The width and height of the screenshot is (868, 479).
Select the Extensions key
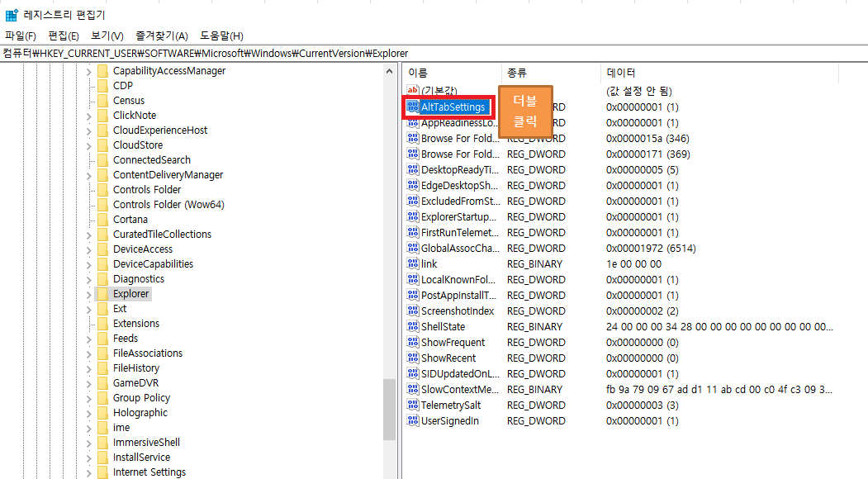click(x=136, y=324)
